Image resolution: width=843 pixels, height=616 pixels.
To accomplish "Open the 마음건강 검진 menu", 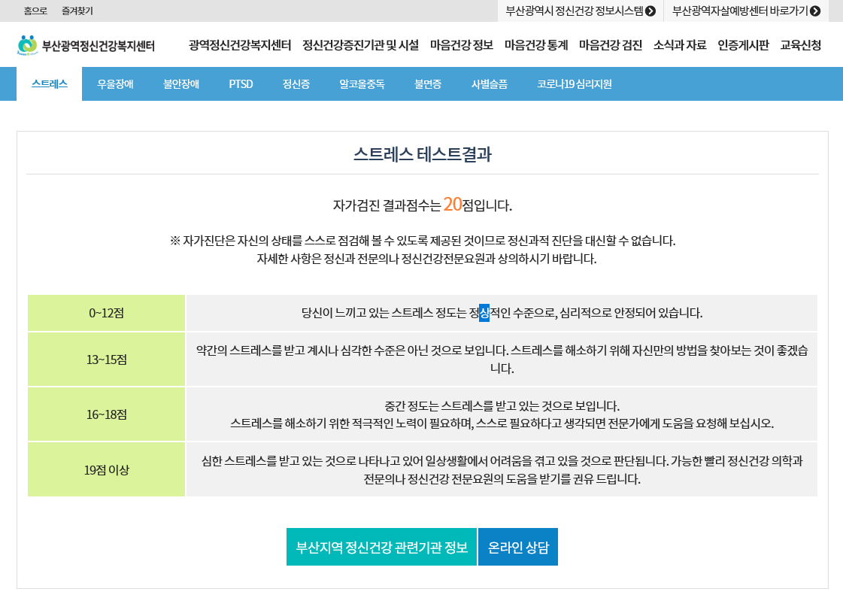I will click(x=610, y=45).
